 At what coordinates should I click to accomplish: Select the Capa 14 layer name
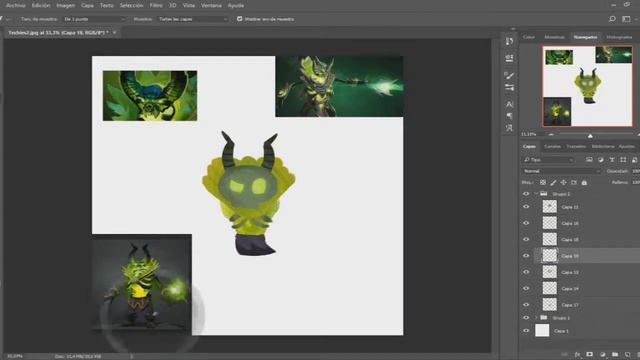click(570, 289)
